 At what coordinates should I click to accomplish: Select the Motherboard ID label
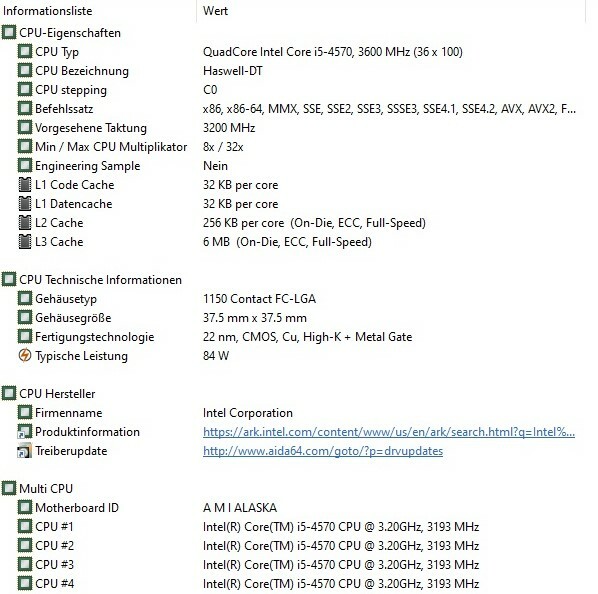tap(77, 507)
